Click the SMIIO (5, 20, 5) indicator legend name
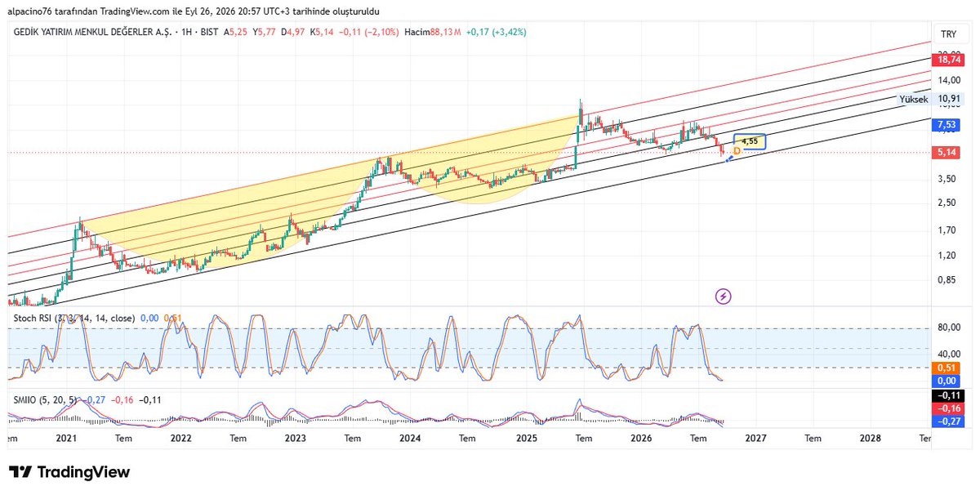This screenshot has height=495, width=980. pos(43,399)
